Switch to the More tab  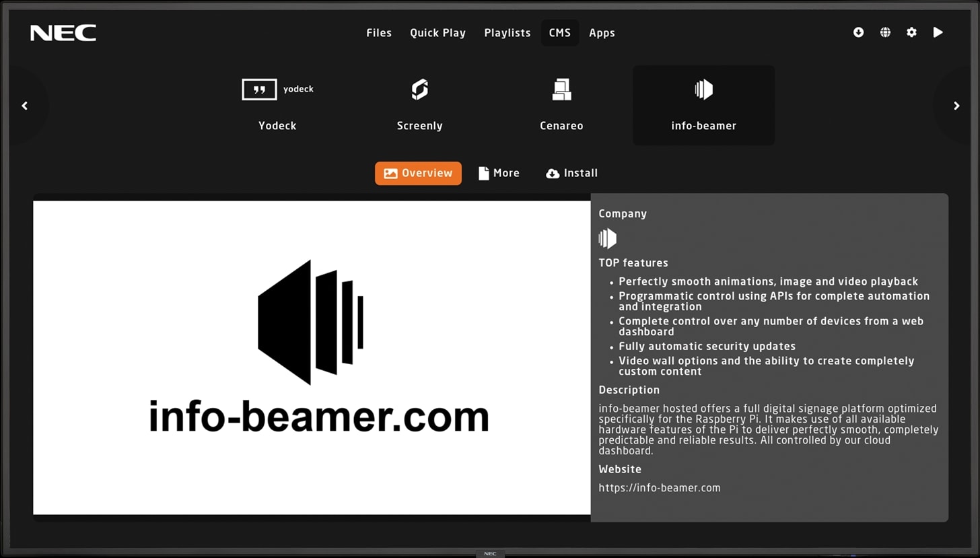point(499,173)
